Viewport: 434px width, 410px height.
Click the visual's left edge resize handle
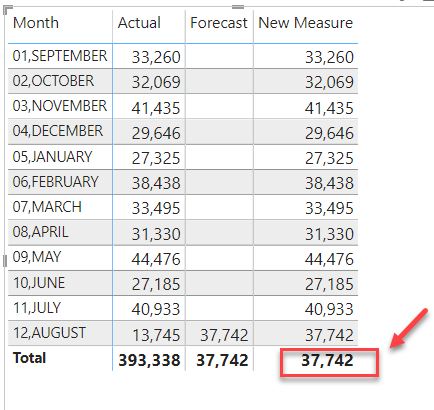(5, 261)
